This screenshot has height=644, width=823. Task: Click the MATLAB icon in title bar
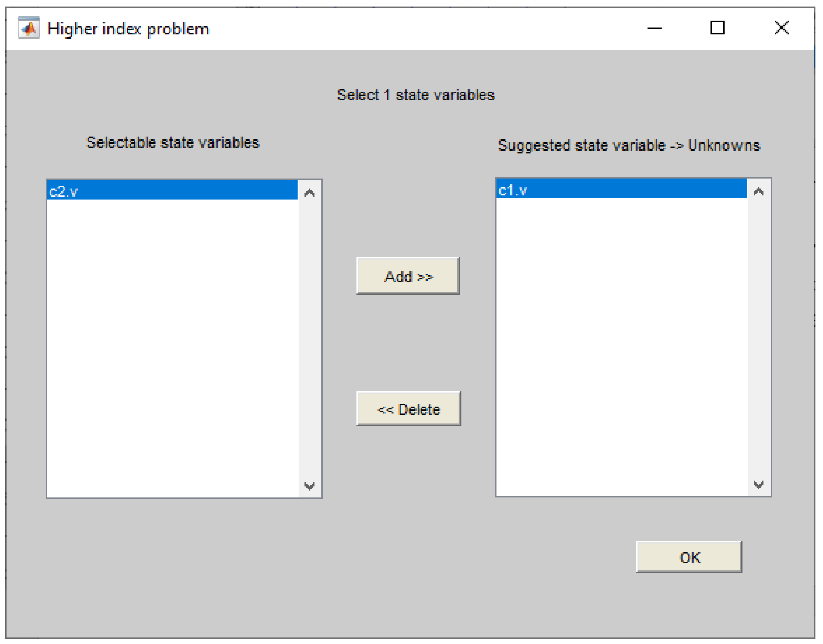pos(29,28)
